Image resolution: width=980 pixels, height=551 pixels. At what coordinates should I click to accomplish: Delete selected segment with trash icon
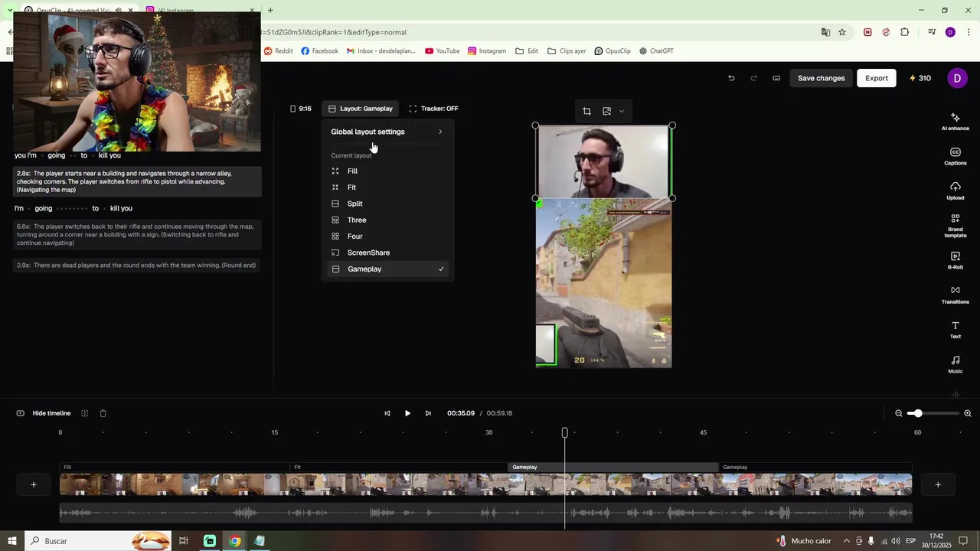coord(103,413)
